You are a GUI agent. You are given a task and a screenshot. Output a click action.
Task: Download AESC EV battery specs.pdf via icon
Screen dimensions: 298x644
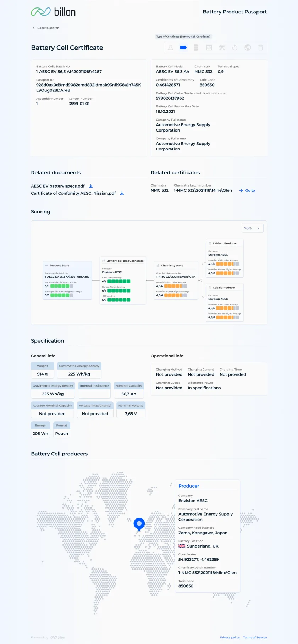coord(91,186)
